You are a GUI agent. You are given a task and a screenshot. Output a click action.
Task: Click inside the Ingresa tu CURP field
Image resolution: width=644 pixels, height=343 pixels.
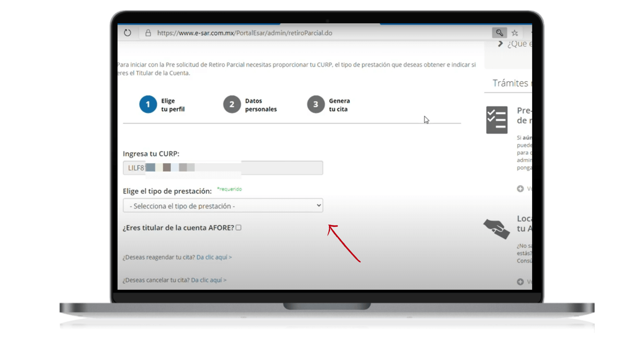pyautogui.click(x=223, y=168)
